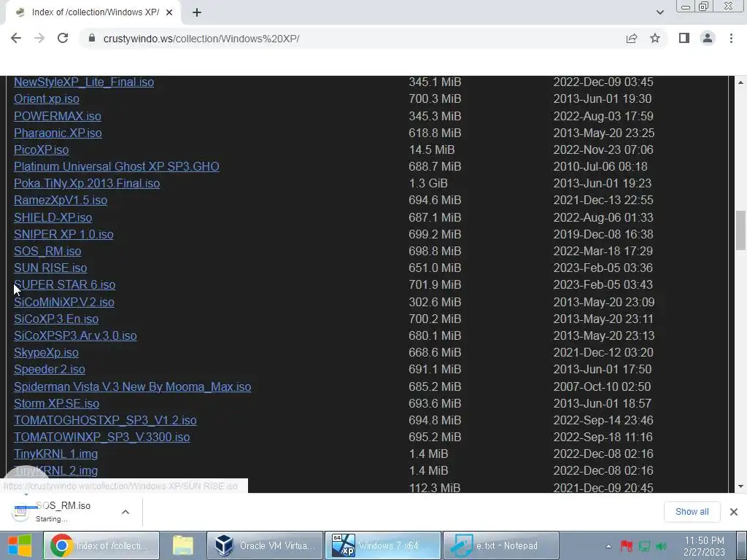Switch to Chrome in the taskbar
This screenshot has height=560, width=747.
point(101,545)
